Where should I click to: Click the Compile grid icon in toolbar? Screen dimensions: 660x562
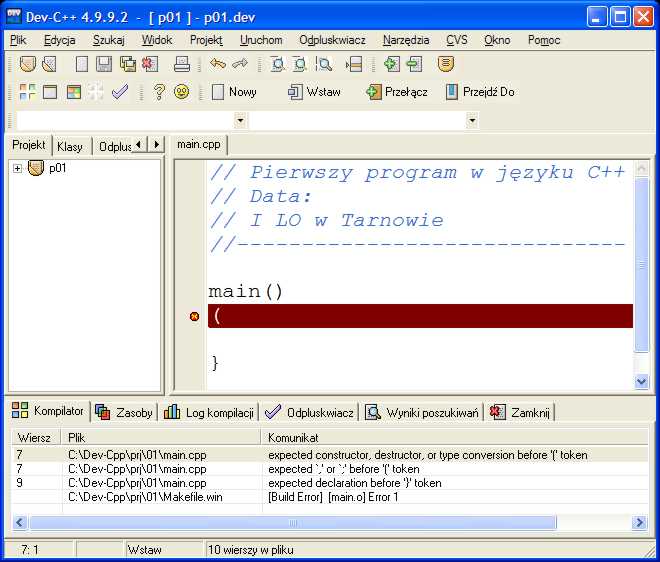click(27, 92)
